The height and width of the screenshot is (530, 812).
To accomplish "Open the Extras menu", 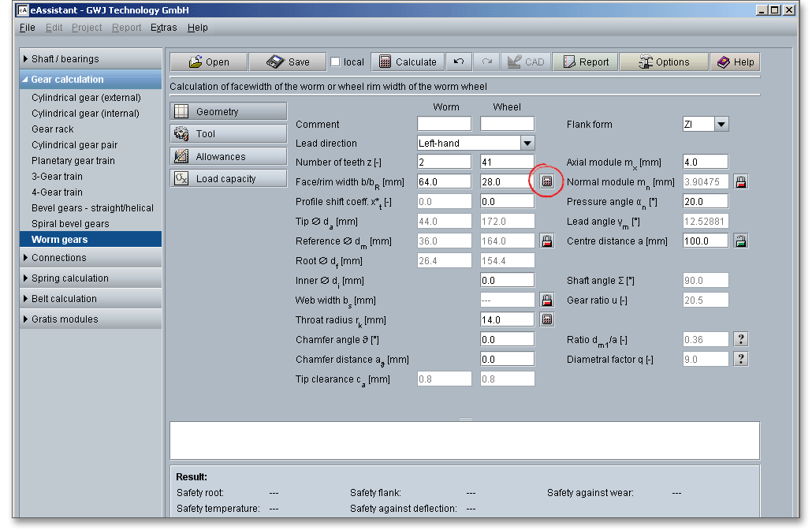I will (164, 28).
